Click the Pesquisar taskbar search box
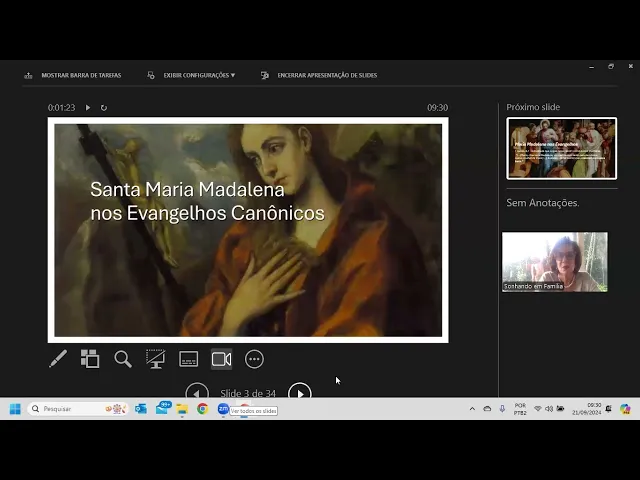Viewport: 640px width, 480px height. click(x=78, y=409)
